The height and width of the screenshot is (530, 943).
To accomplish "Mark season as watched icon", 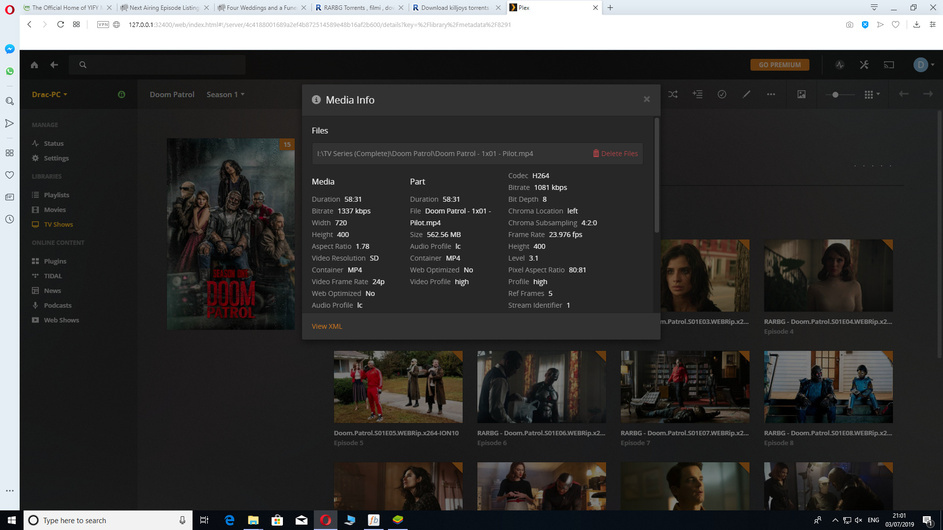I will click(x=722, y=94).
